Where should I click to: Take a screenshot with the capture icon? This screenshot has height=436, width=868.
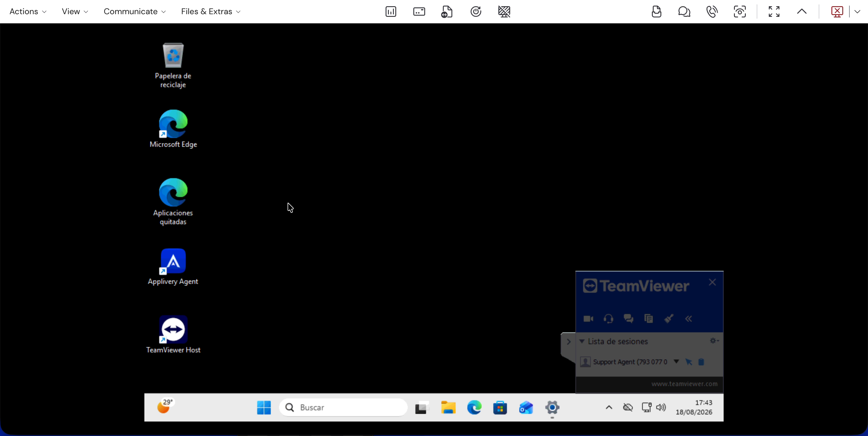740,12
